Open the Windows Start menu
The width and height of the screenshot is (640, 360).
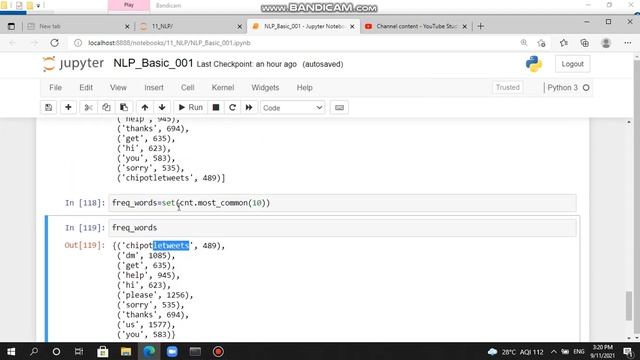(11, 351)
